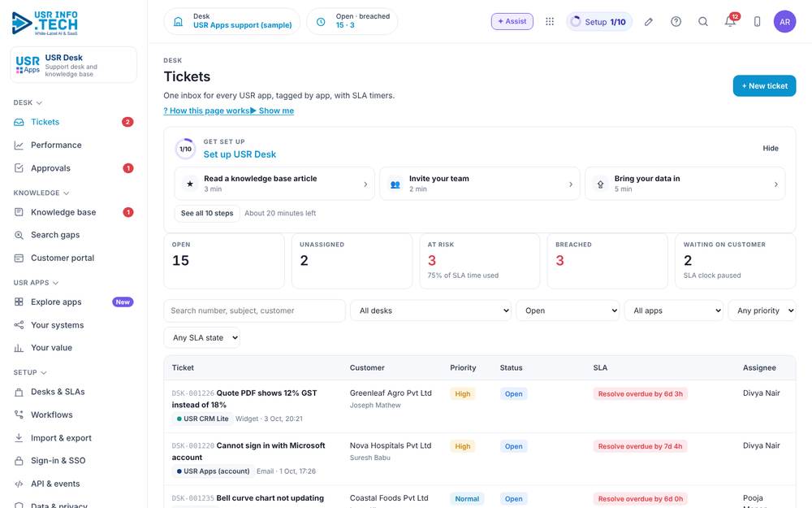
Task: Collapse the SETUP sidebar section
Action: (30, 372)
